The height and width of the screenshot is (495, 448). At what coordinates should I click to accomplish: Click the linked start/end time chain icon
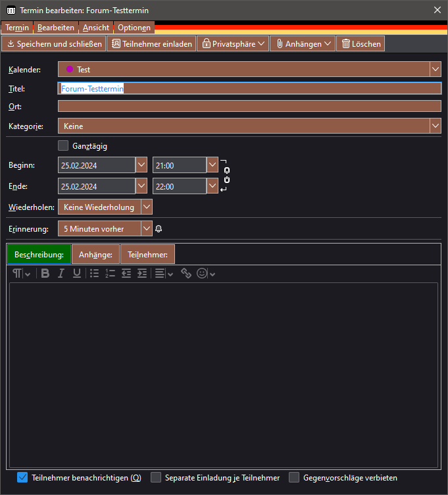[x=227, y=176]
